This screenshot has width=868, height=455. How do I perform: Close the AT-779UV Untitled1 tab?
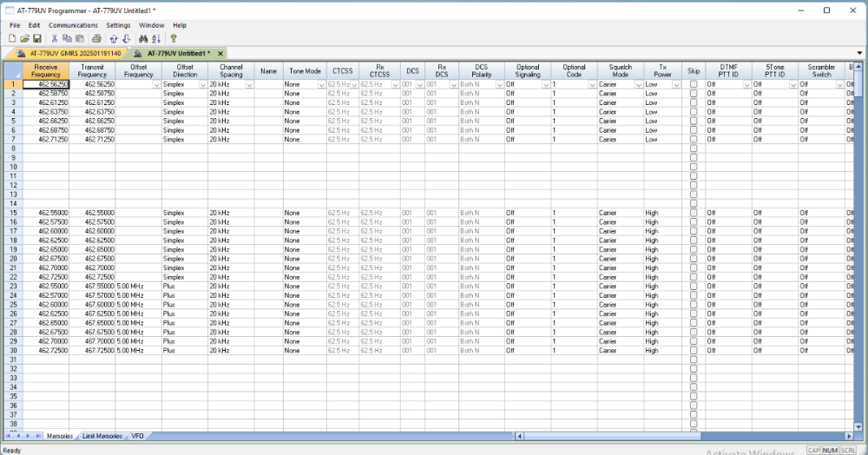click(x=219, y=54)
